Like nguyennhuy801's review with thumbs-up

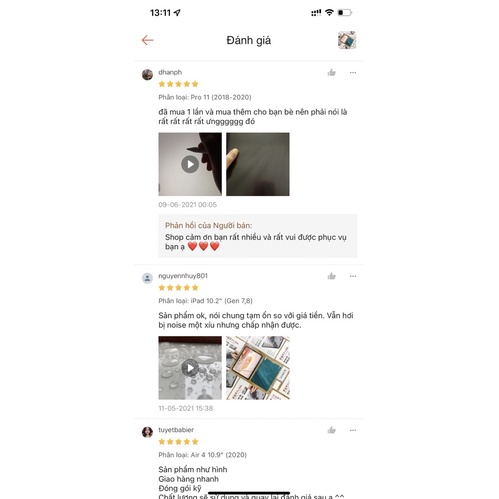tap(332, 276)
